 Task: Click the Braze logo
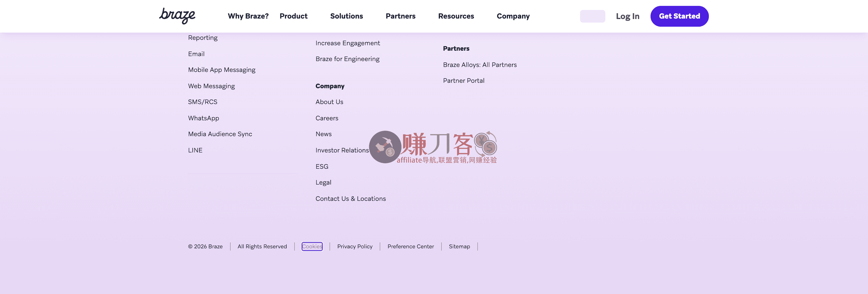pos(177,16)
